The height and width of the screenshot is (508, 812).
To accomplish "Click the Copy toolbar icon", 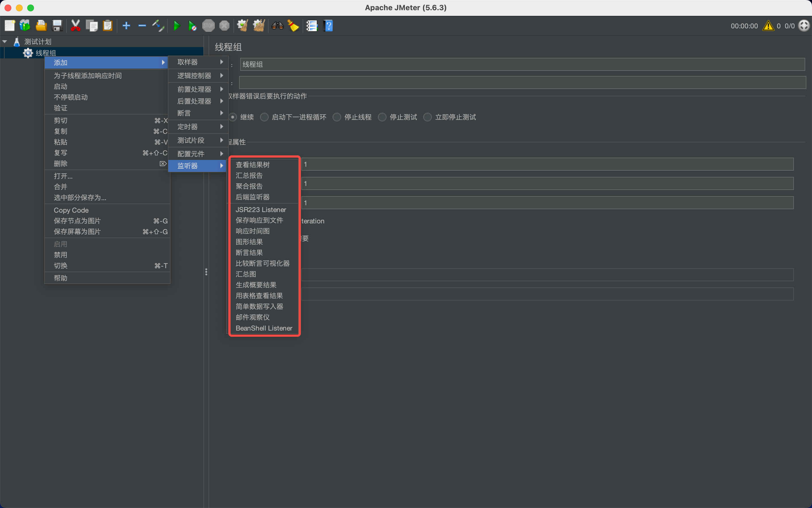I will click(x=92, y=26).
